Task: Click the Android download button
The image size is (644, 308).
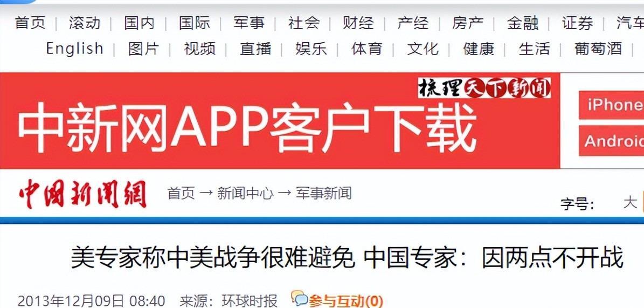Action: [612, 141]
